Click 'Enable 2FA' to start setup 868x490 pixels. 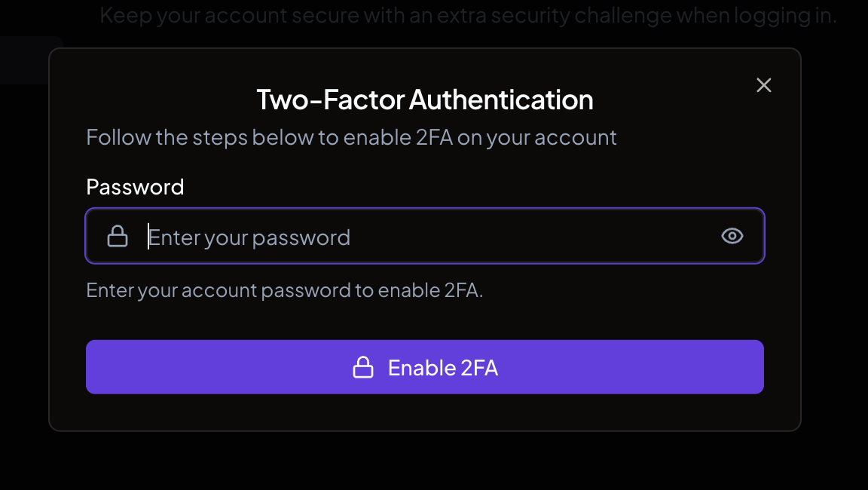click(425, 366)
